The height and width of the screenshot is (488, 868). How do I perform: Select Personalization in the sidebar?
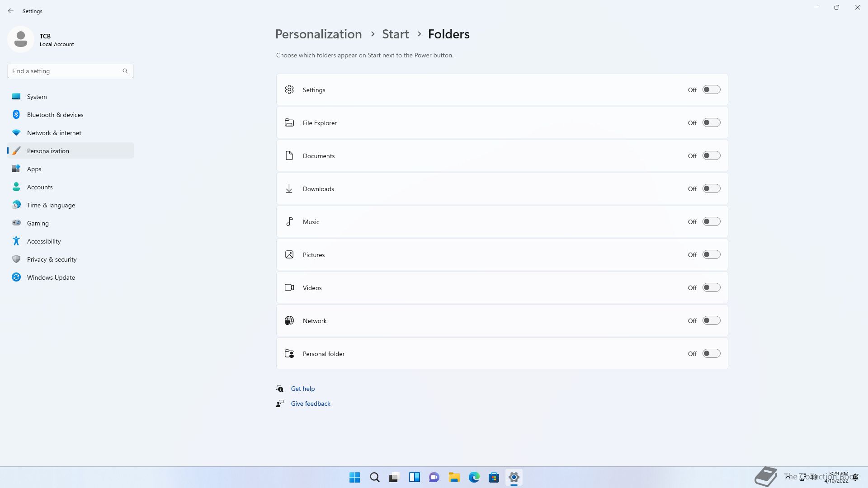(71, 150)
